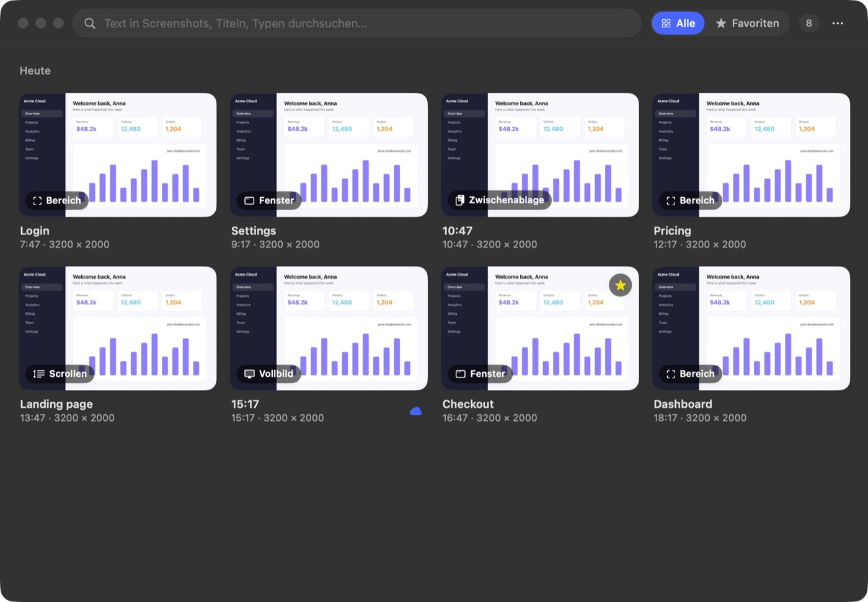Click the Fenster badge on the Settings thumbnail
The height and width of the screenshot is (602, 868).
tap(269, 200)
